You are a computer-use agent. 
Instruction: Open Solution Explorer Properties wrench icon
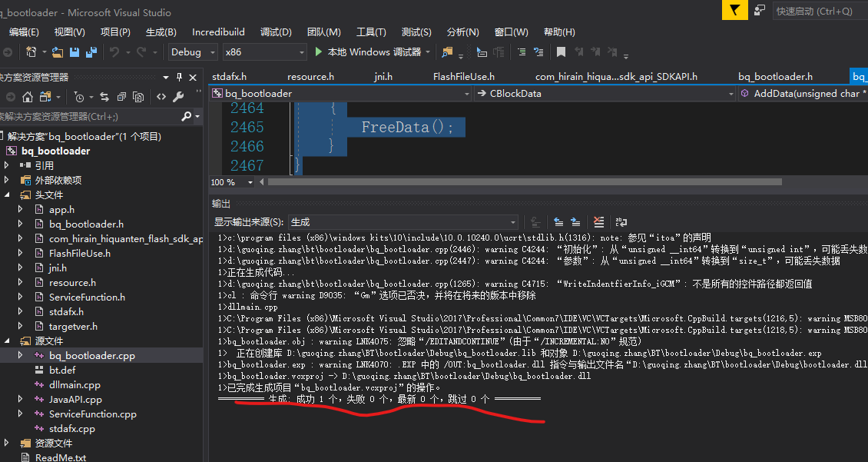click(177, 97)
